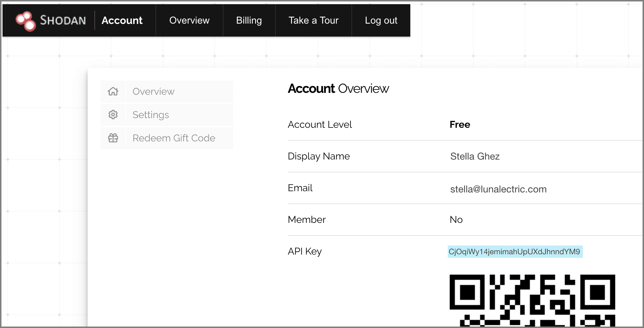Log out of the Shodan account
Image resolution: width=644 pixels, height=328 pixels.
click(x=381, y=20)
